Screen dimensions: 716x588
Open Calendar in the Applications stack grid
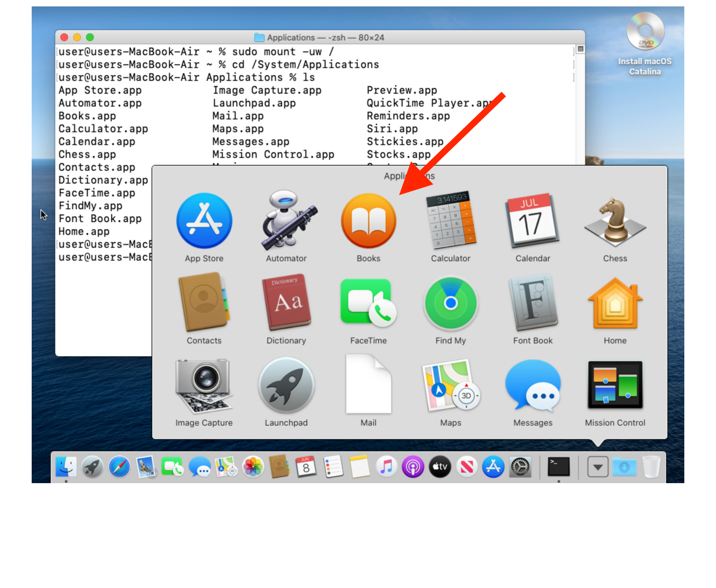click(x=533, y=221)
